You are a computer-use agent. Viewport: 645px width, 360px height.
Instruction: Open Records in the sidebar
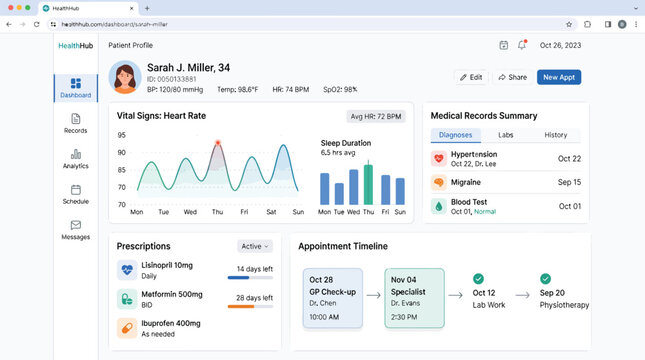coord(76,119)
